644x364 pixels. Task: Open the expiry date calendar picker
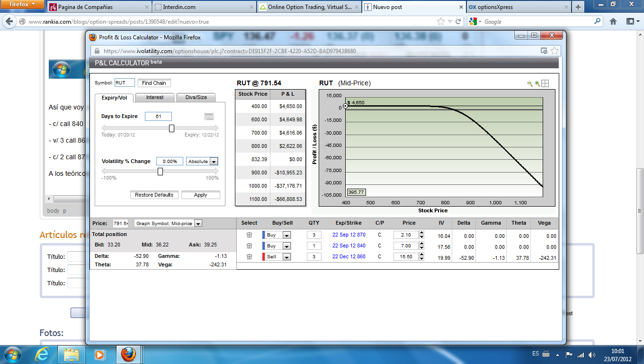coord(209,117)
